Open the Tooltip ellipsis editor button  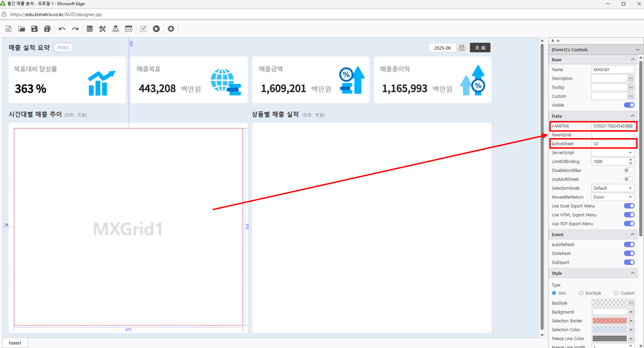(x=631, y=87)
